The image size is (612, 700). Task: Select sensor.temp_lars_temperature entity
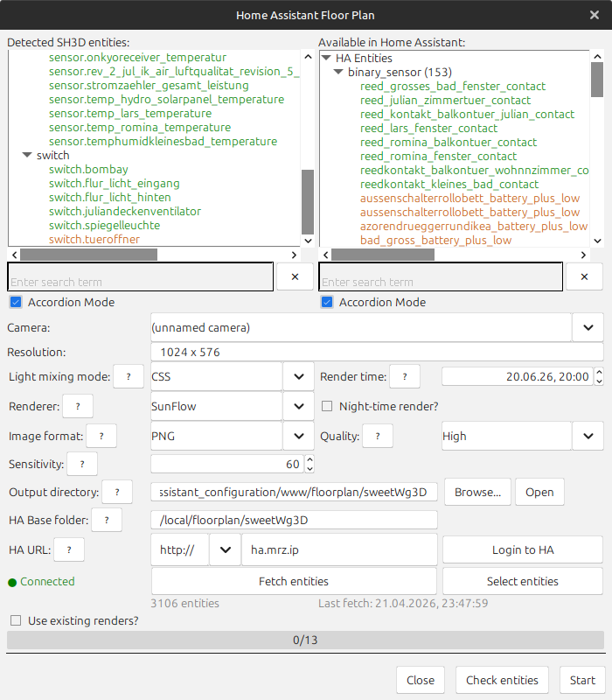tap(130, 114)
